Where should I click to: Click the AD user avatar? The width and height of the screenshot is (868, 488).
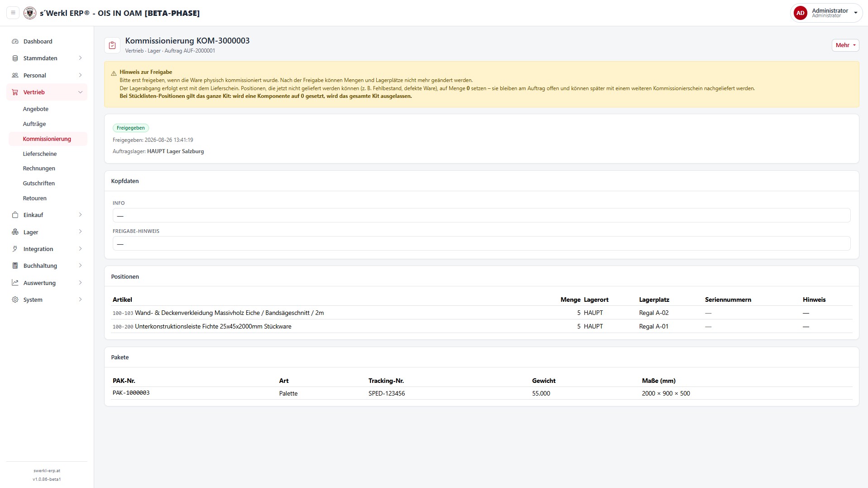click(x=801, y=13)
